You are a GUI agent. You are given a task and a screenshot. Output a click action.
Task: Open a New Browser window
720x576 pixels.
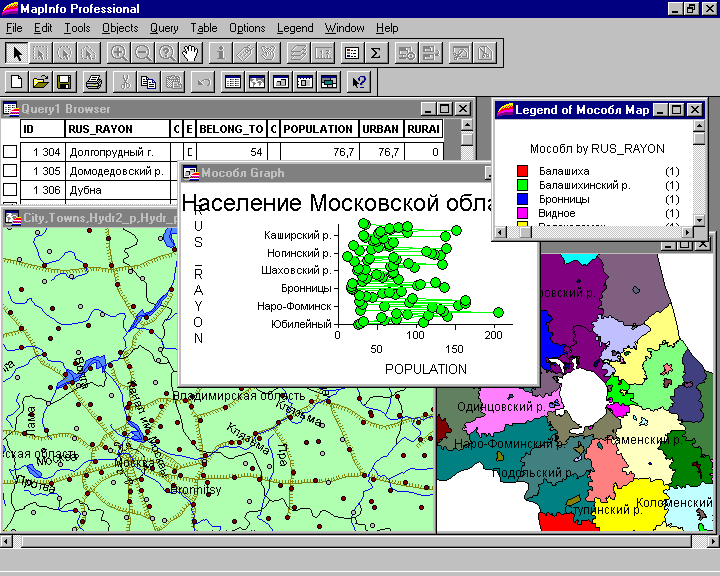coord(233,83)
